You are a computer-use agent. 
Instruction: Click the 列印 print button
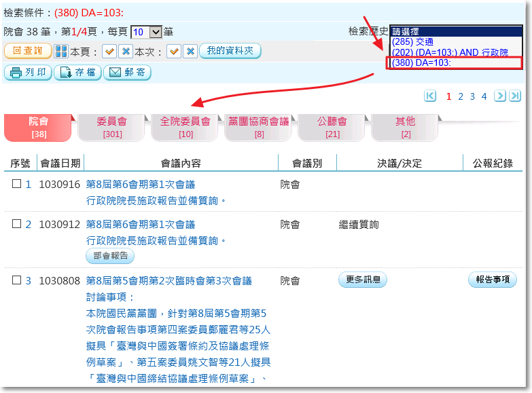point(28,73)
